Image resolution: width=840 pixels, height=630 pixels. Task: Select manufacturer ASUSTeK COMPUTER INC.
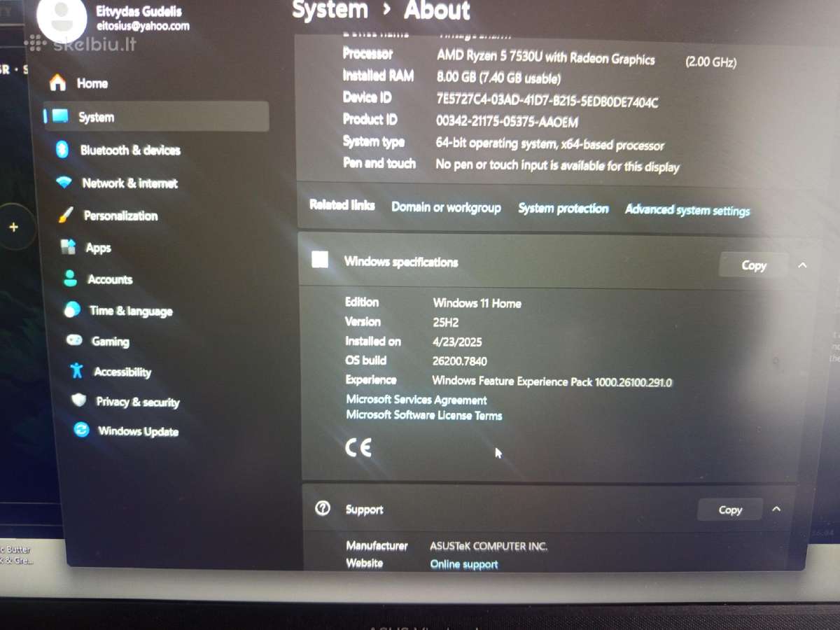tap(489, 546)
